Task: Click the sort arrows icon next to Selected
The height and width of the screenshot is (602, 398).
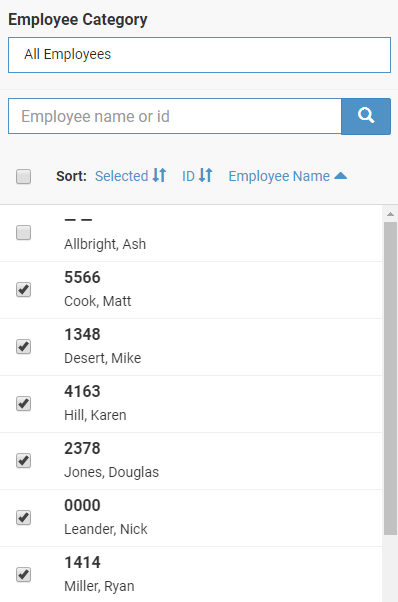Action: click(159, 175)
